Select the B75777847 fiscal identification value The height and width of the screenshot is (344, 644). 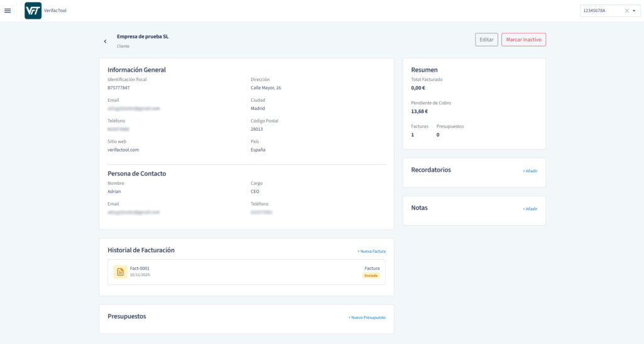[x=118, y=88]
